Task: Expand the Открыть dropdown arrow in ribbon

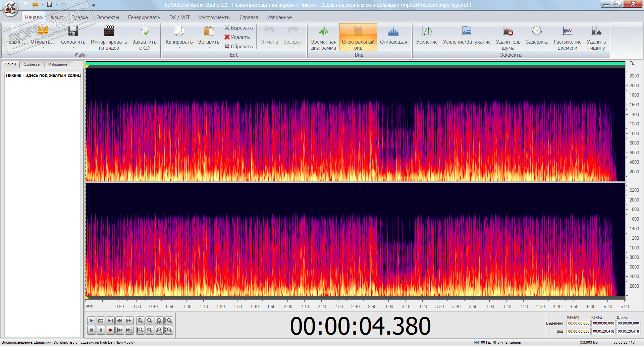Action: (43, 48)
